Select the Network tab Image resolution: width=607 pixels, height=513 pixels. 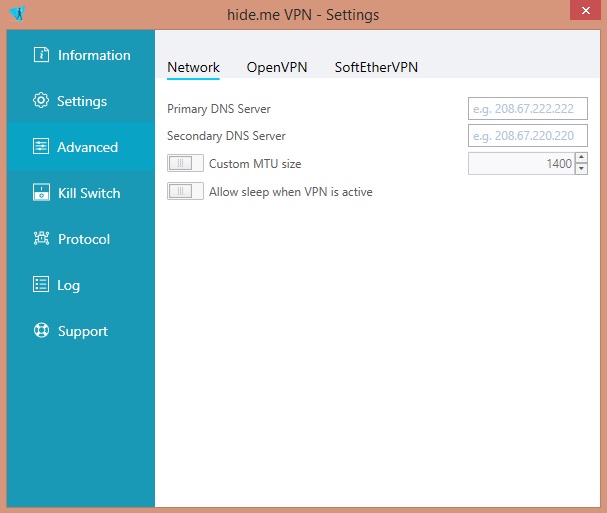point(194,67)
